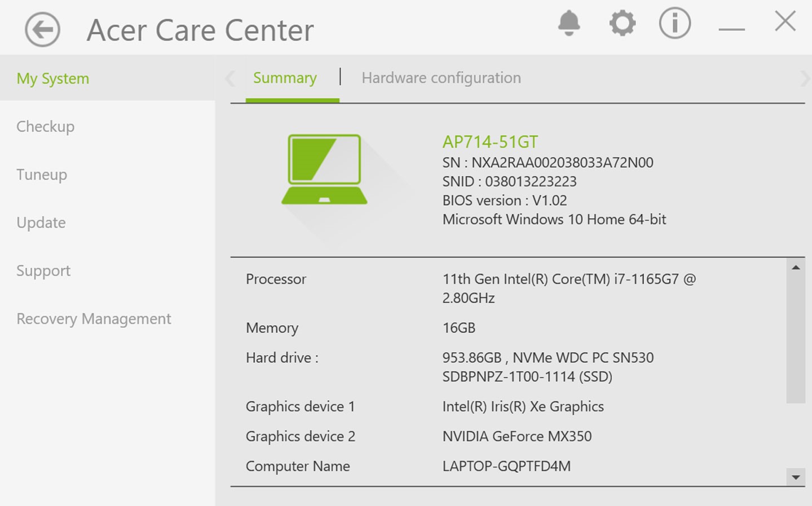Select My System in the sidebar
812x506 pixels.
coord(53,78)
